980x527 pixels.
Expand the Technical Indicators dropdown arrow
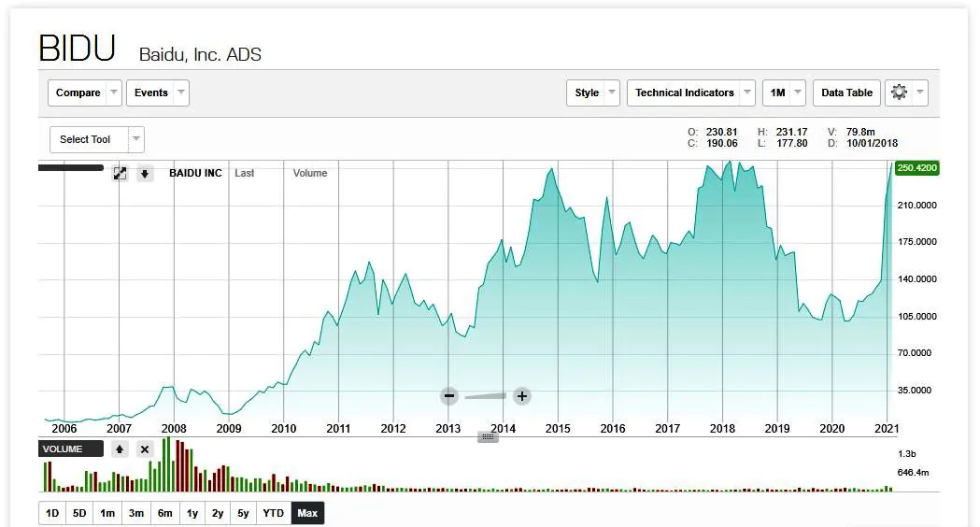coord(747,93)
